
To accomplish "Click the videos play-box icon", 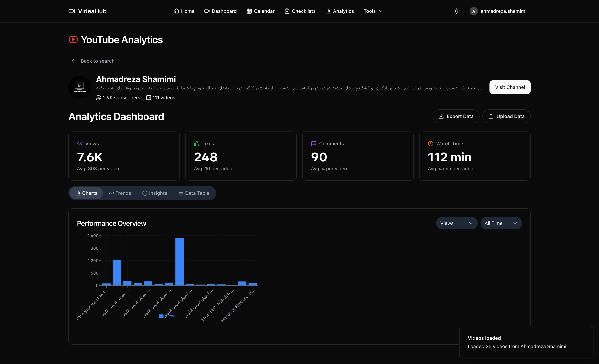I will (148, 98).
